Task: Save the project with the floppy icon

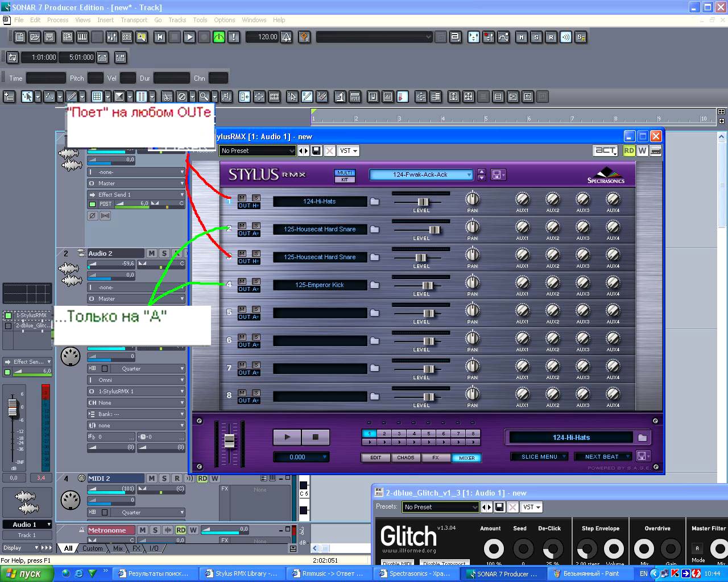Action: click(49, 37)
